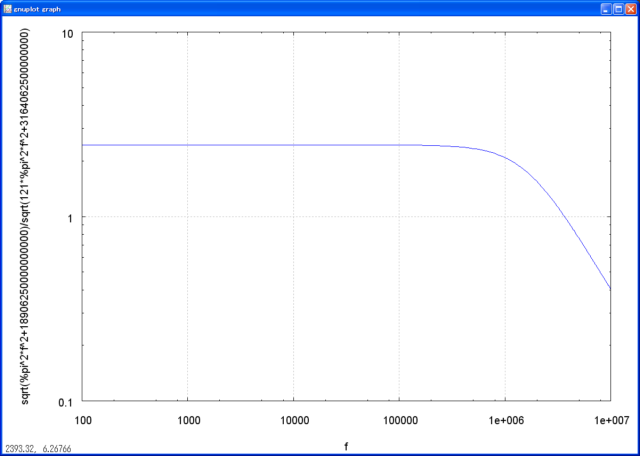Screen dimensions: 640x456
Task: Click the 'gnuplot graph' title text
Action: pyautogui.click(x=38, y=9)
